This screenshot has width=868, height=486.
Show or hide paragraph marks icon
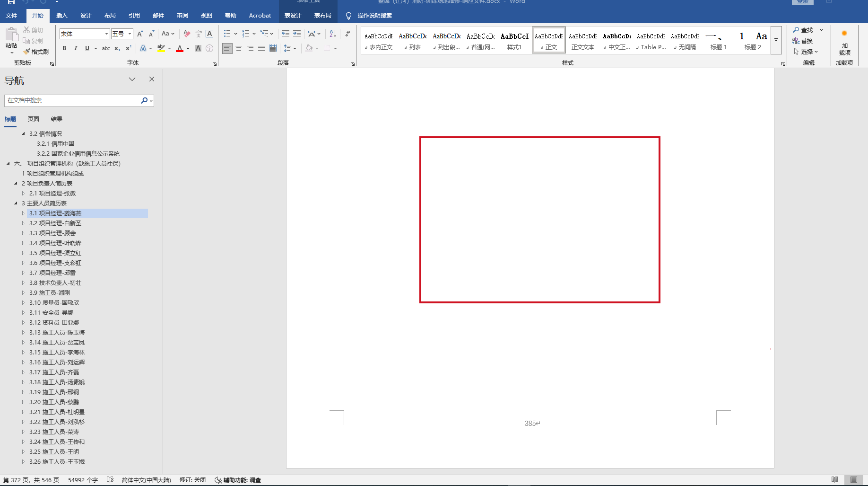[347, 34]
